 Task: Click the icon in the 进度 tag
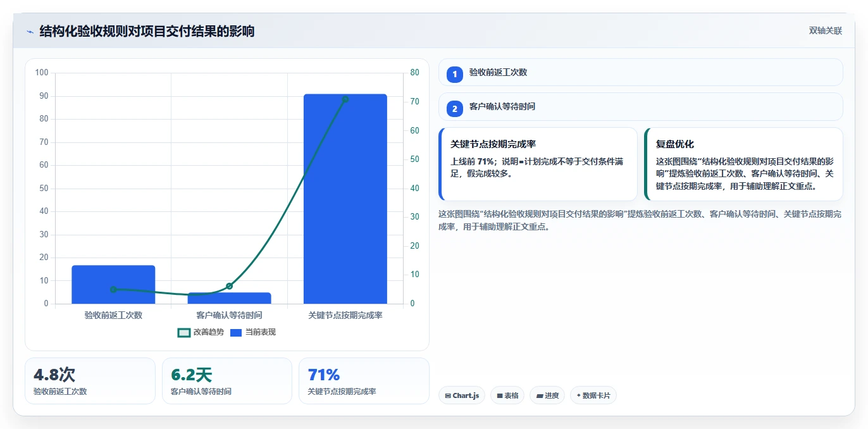point(539,396)
